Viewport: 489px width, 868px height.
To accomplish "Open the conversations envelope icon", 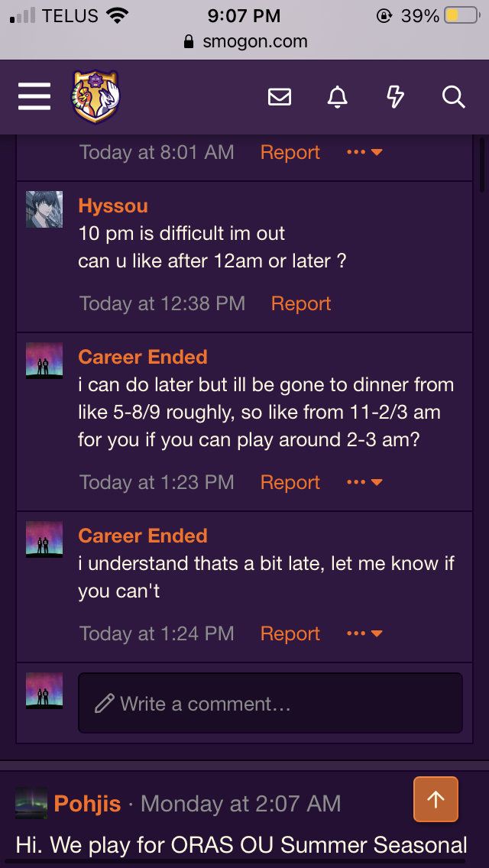I will tap(279, 98).
